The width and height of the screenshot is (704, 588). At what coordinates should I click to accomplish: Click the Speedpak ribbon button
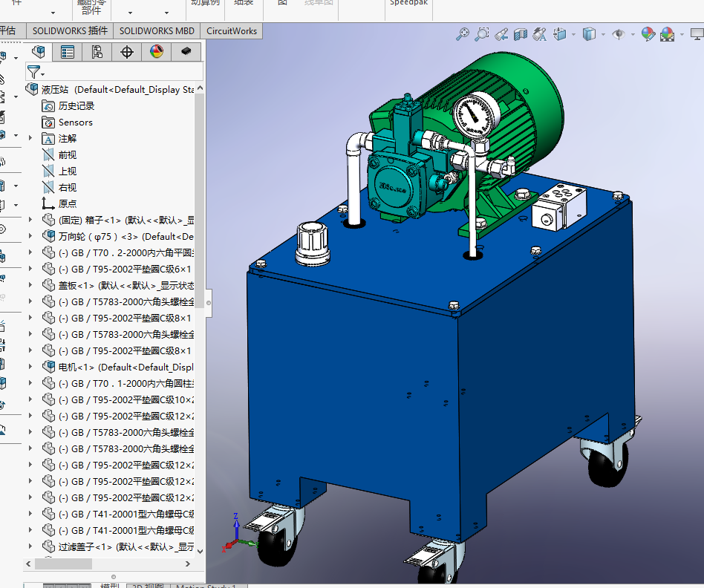pyautogui.click(x=408, y=4)
